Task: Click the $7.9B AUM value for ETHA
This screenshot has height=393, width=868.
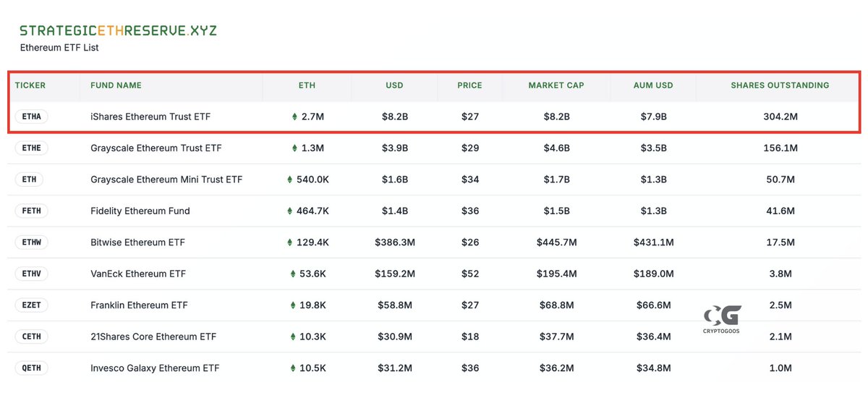Action: coord(653,117)
